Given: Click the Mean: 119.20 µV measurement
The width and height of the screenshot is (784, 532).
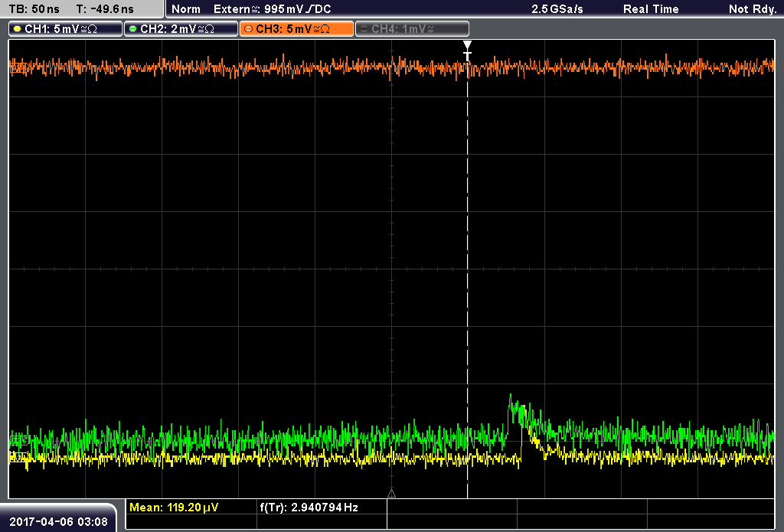Looking at the screenshot, I should coord(174,508).
